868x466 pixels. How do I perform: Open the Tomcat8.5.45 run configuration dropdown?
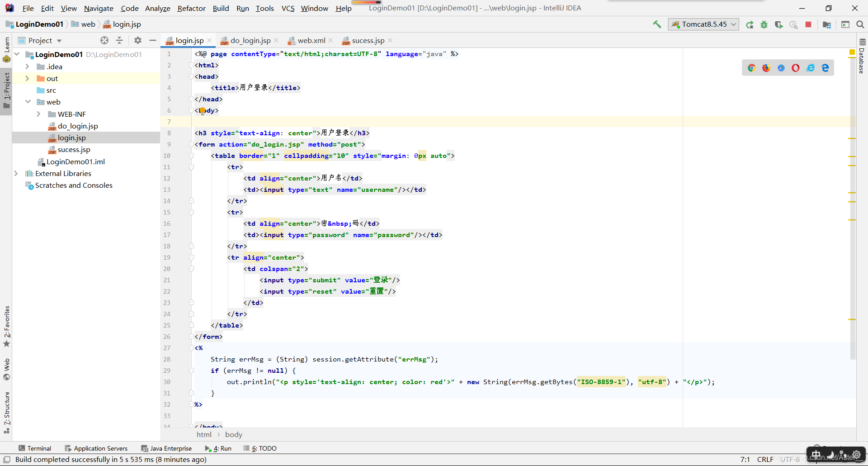click(x=703, y=24)
